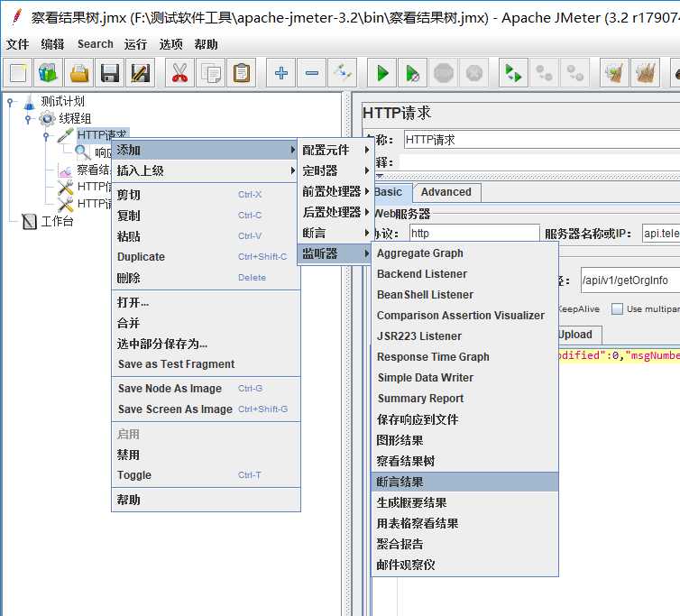Click the Toggle toolbar icon with arrows

tap(343, 73)
